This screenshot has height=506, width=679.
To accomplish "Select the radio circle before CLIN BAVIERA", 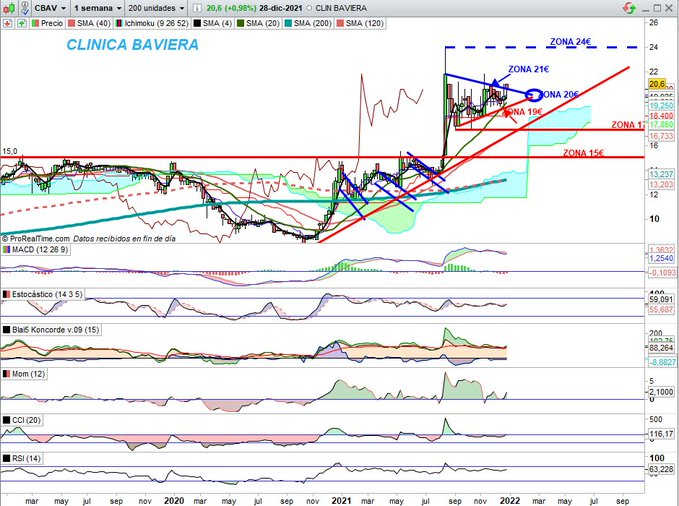I will 309,8.
